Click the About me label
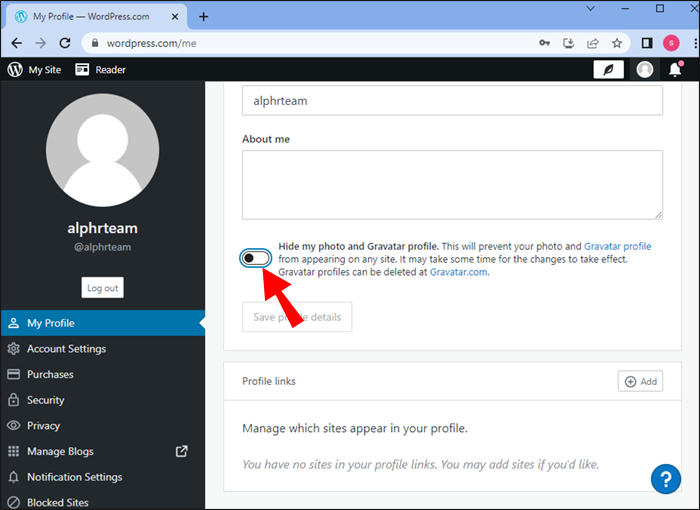700x510 pixels. tap(266, 139)
